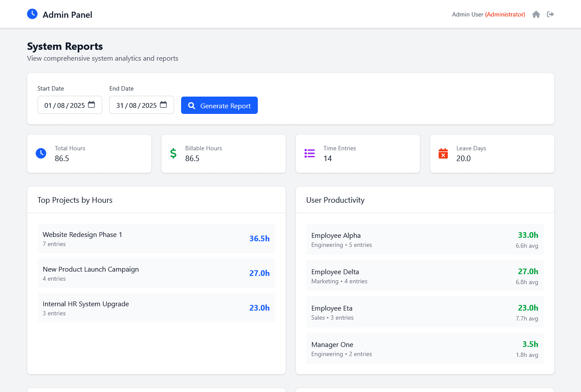Click the clock icon on Total Hours card

click(41, 153)
